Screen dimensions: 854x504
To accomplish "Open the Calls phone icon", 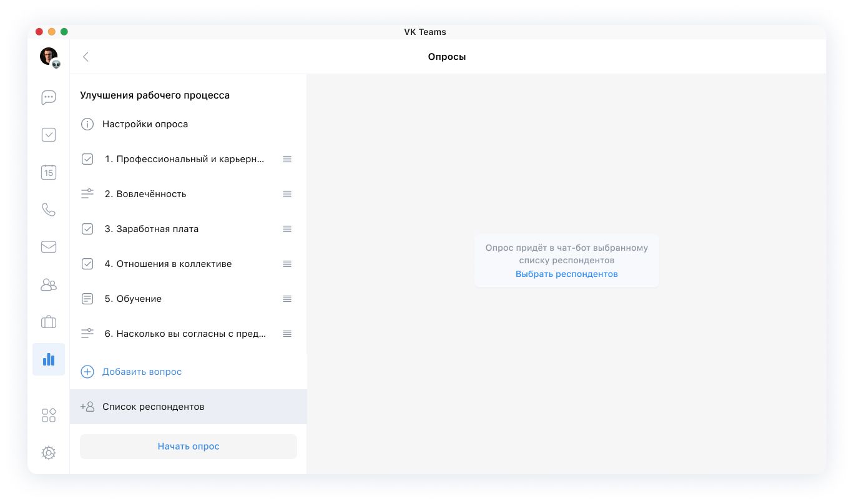I will tap(49, 210).
